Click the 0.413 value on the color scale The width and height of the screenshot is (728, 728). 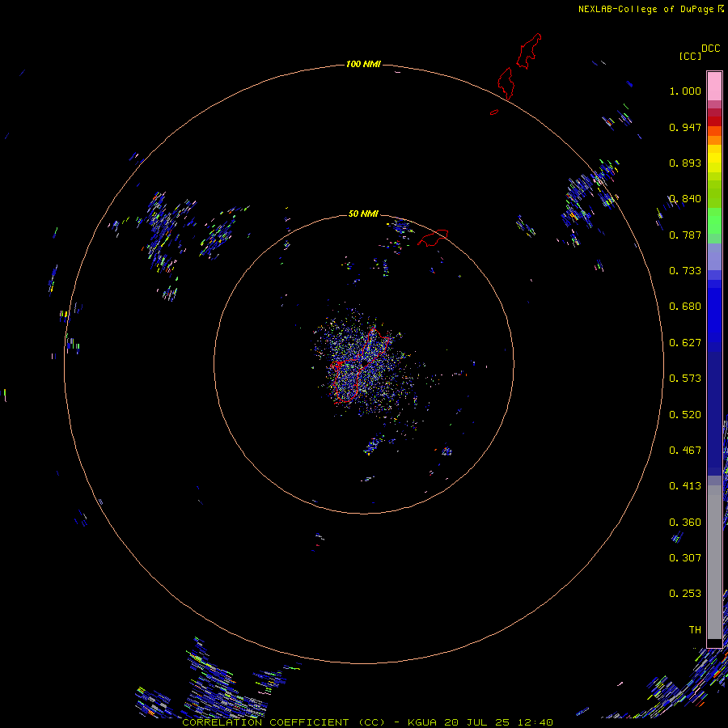click(685, 486)
